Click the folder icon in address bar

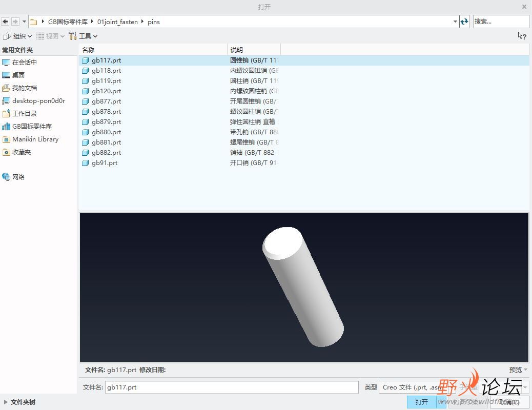[33, 22]
